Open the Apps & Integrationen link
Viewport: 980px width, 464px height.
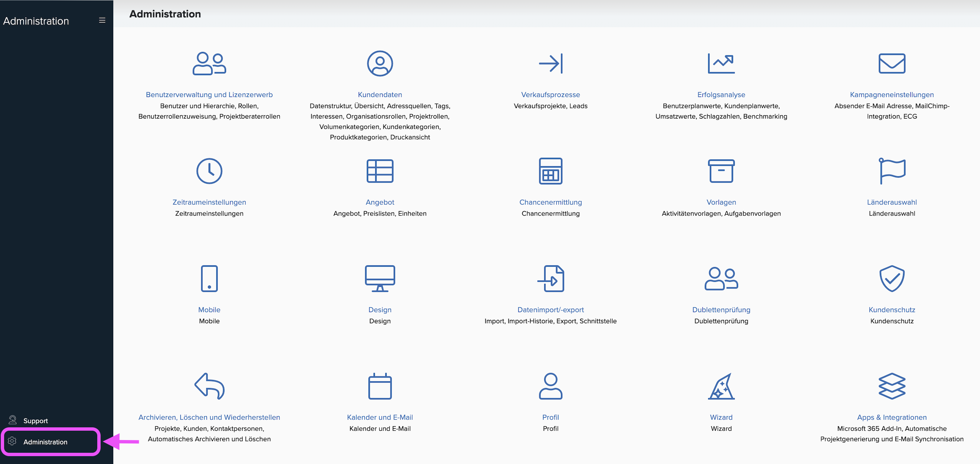pos(891,418)
